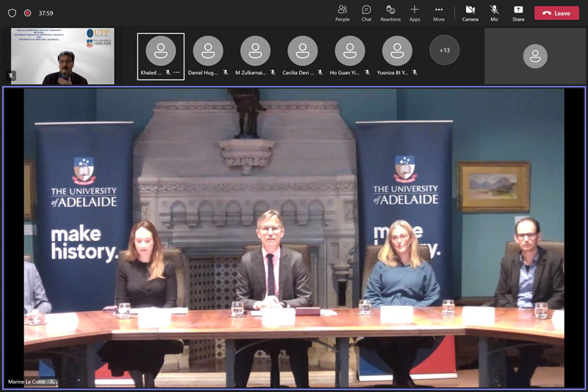This screenshot has width=588, height=392.
Task: Select M Zulkarnai... participant avatar
Action: [255, 51]
